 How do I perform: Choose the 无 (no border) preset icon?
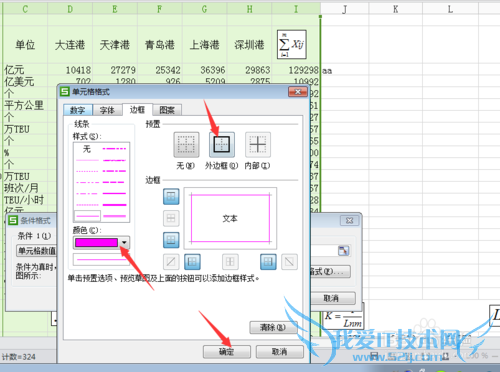(x=186, y=144)
